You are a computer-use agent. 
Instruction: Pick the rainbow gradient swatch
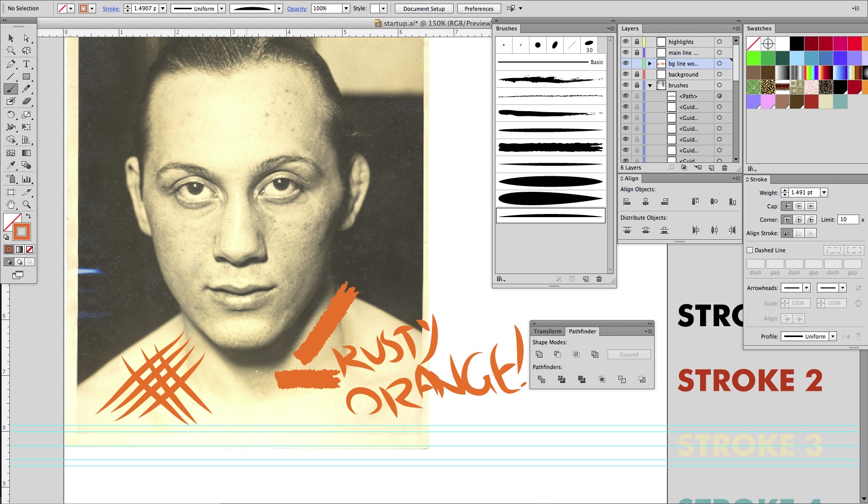coord(811,72)
